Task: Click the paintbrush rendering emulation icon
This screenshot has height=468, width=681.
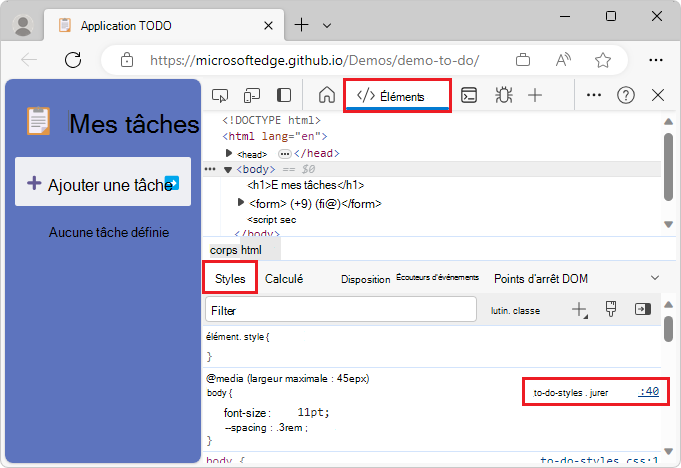Action: [611, 309]
